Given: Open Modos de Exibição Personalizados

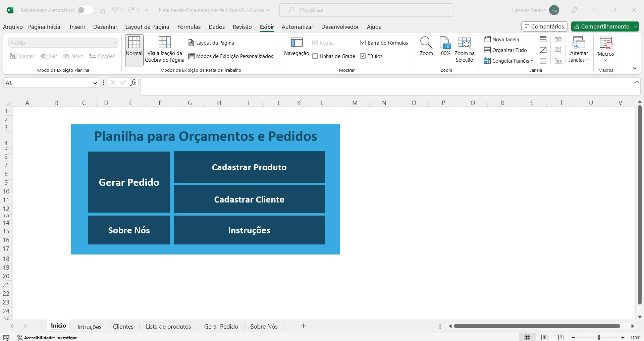Looking at the screenshot, I should point(231,56).
